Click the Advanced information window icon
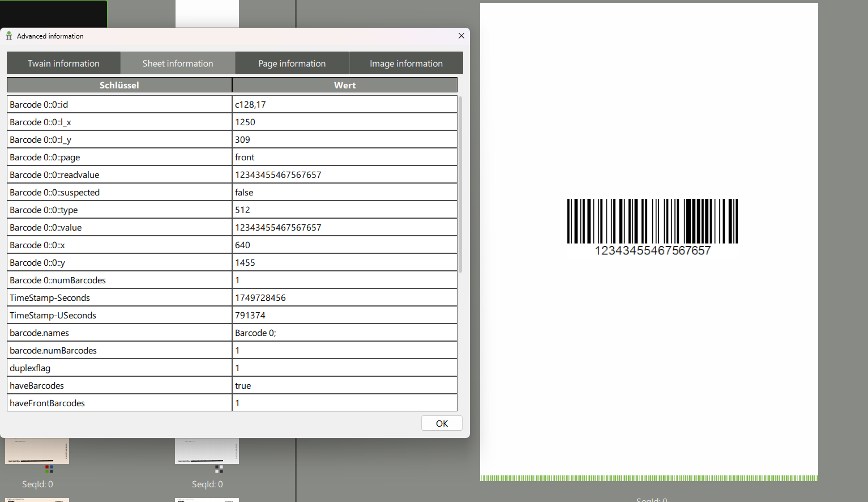This screenshot has width=868, height=502. (9, 36)
